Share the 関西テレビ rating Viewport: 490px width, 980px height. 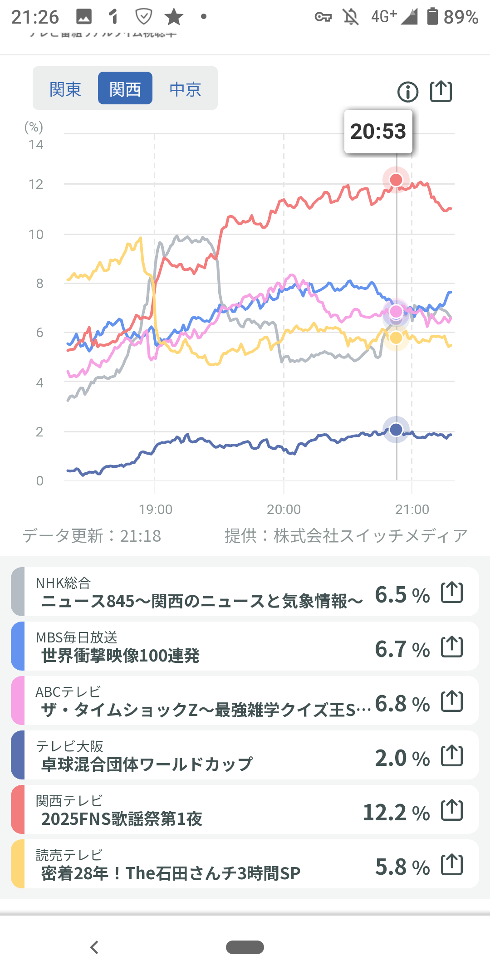pos(452,810)
